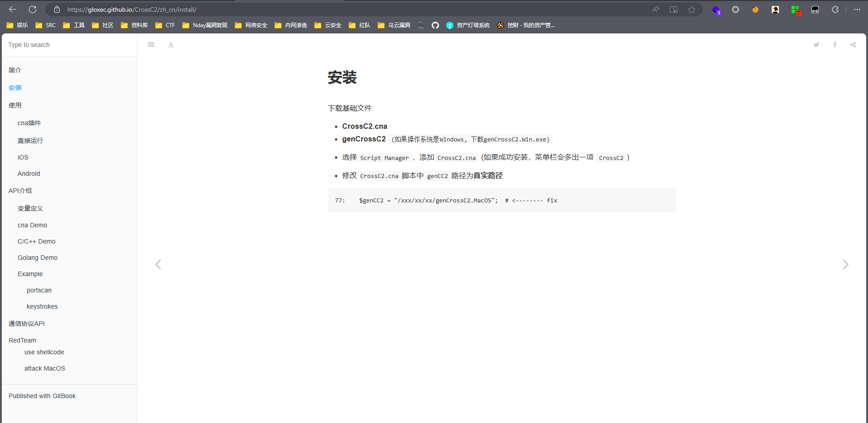Select cna插件 in the sidebar
The height and width of the screenshot is (423, 868).
[29, 123]
